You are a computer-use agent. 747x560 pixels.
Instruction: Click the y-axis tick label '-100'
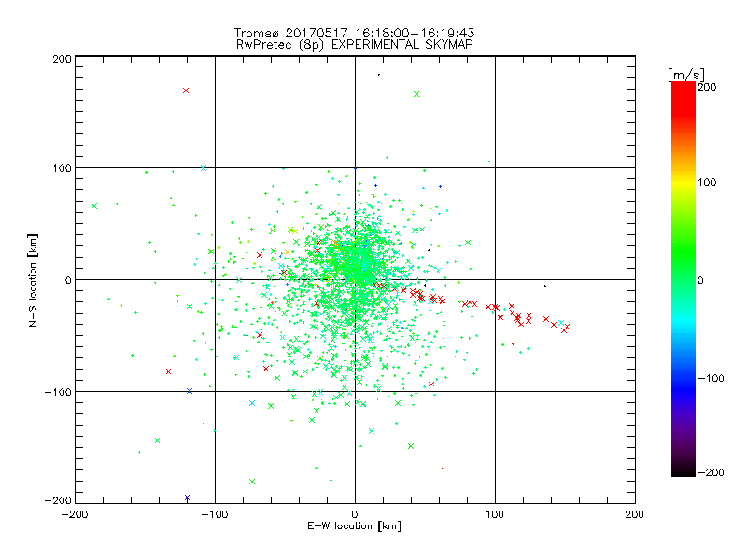tap(58, 392)
